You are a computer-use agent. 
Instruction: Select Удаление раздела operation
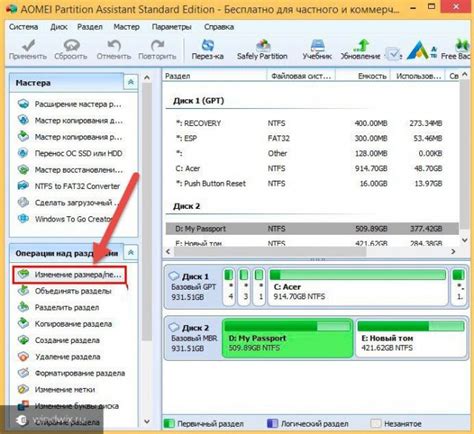click(x=59, y=357)
